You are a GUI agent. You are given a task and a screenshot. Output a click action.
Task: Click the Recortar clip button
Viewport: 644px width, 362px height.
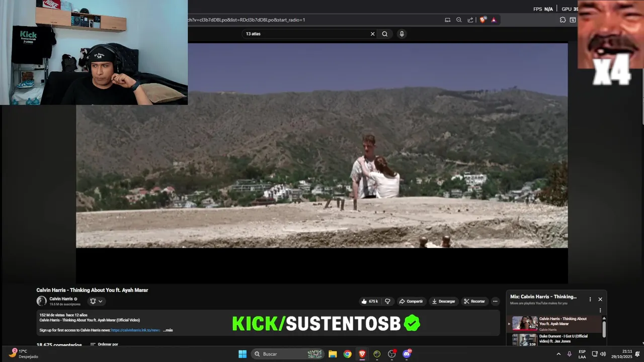point(474,301)
